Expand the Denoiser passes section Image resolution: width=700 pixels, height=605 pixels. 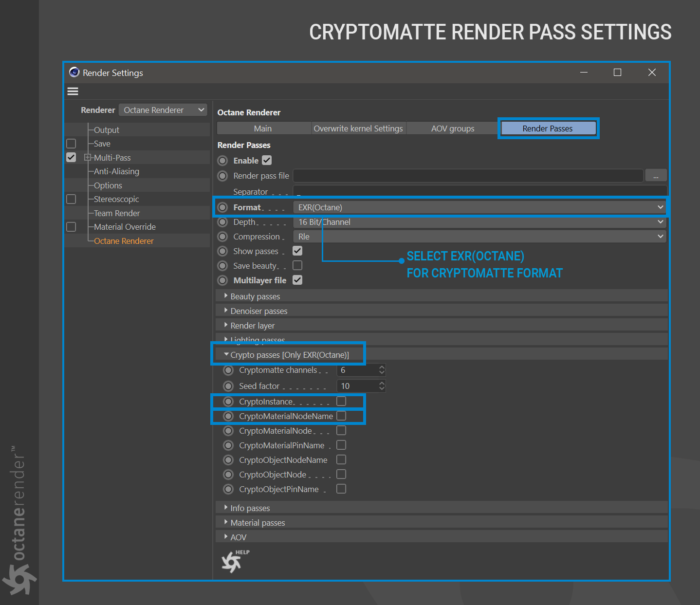click(442, 311)
